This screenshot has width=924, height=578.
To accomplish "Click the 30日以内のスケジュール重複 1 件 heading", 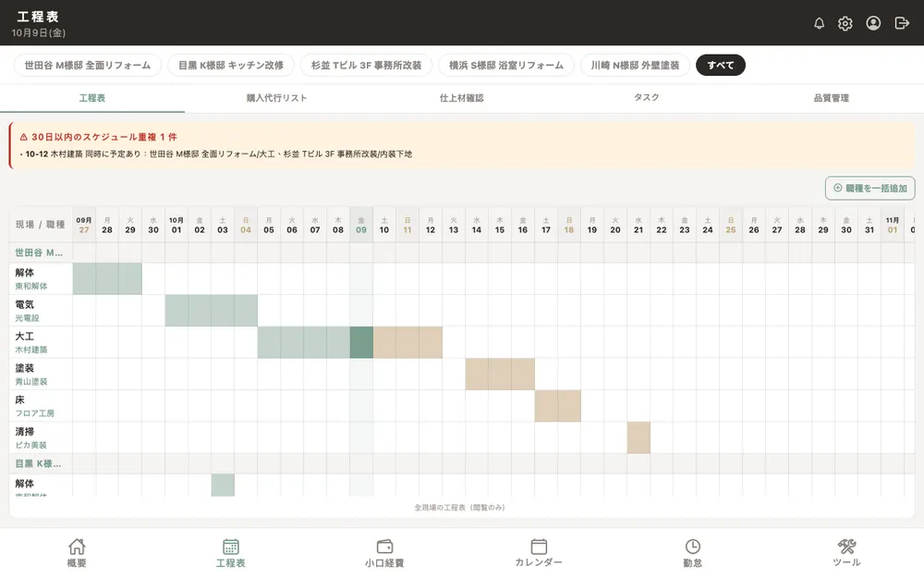I will tap(103, 137).
